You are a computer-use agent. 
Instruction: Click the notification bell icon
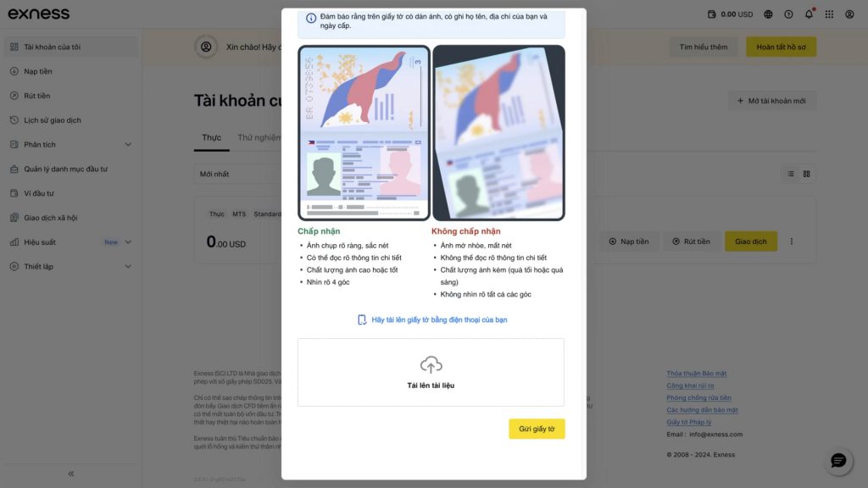click(809, 14)
